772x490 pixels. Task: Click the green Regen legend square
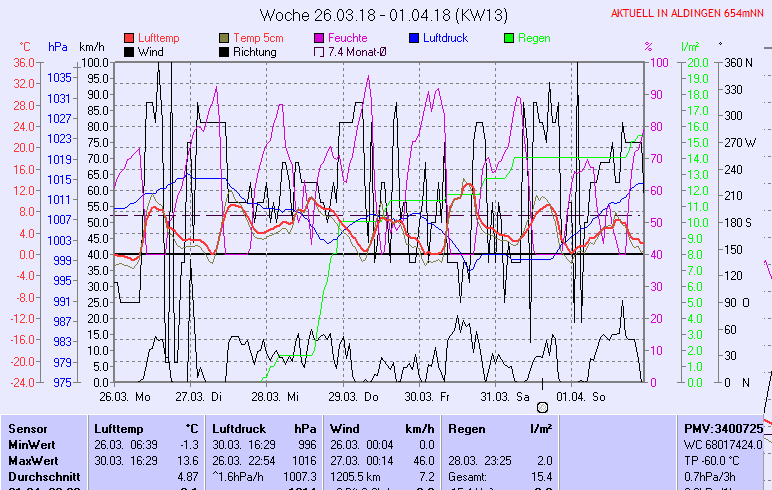[510, 38]
